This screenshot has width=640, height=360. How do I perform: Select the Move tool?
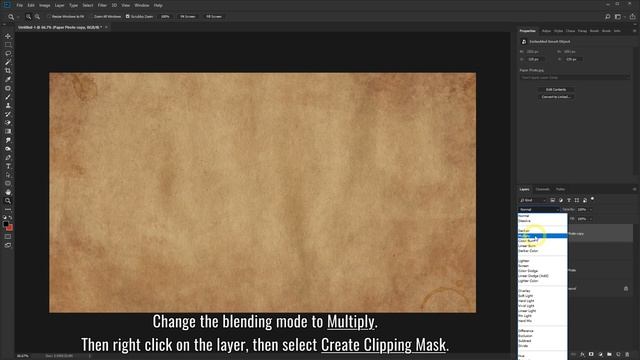pyautogui.click(x=8, y=36)
